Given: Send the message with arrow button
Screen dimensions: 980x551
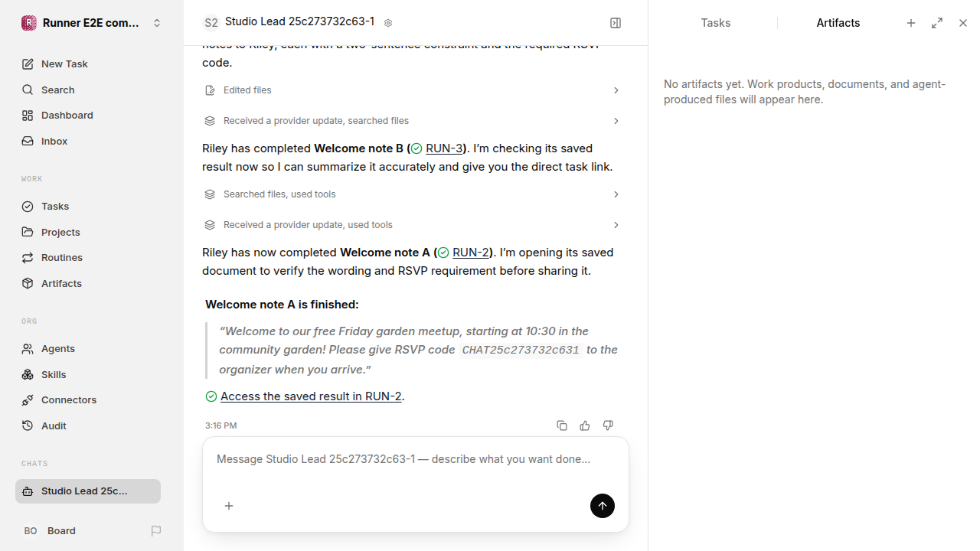Looking at the screenshot, I should point(603,506).
